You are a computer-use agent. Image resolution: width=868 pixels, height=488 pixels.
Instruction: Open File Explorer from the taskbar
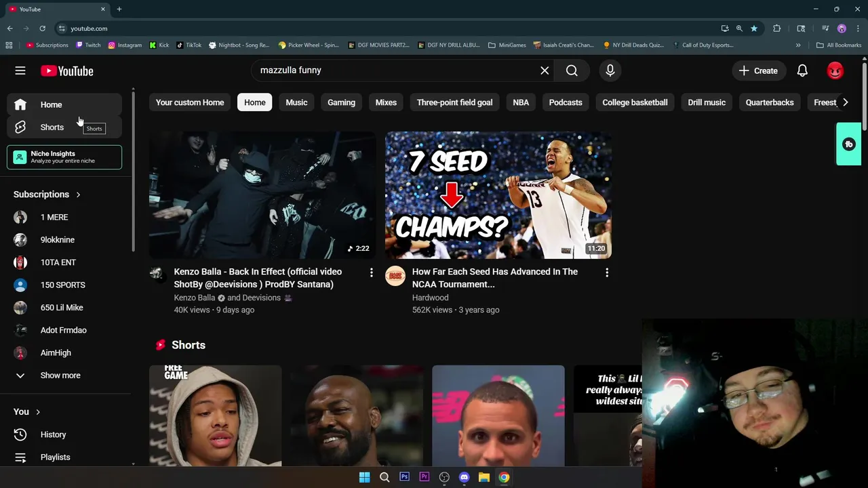click(484, 477)
